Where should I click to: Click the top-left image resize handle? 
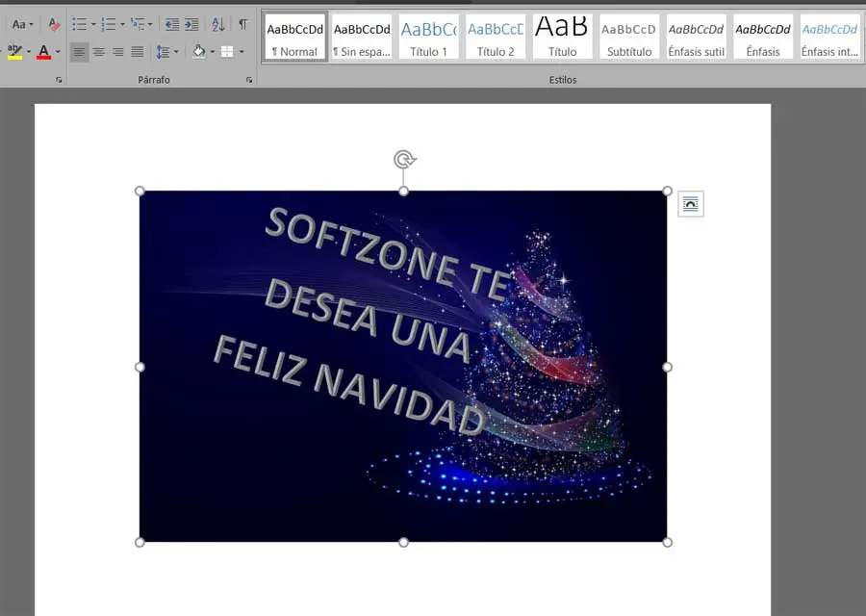coord(140,192)
